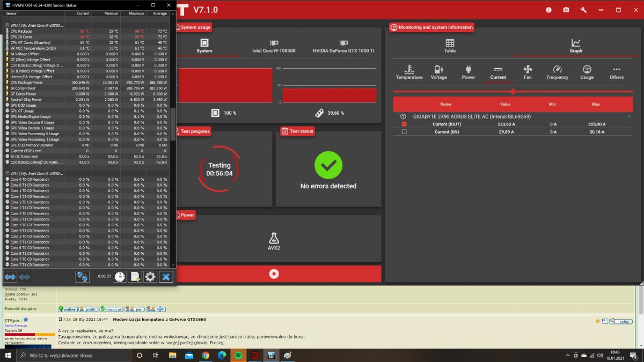Click the No errors detected checkmark
The width and height of the screenshot is (644, 362).
tap(328, 165)
